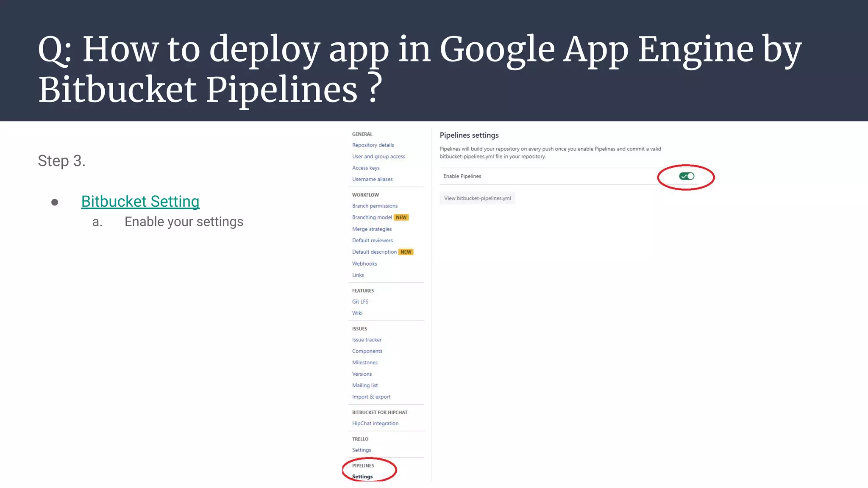
Task: Toggle the Enable Pipelines switch
Action: tap(687, 176)
